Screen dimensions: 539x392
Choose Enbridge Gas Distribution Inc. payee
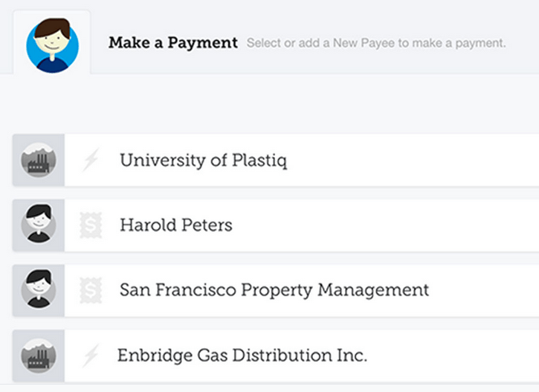[x=242, y=356]
